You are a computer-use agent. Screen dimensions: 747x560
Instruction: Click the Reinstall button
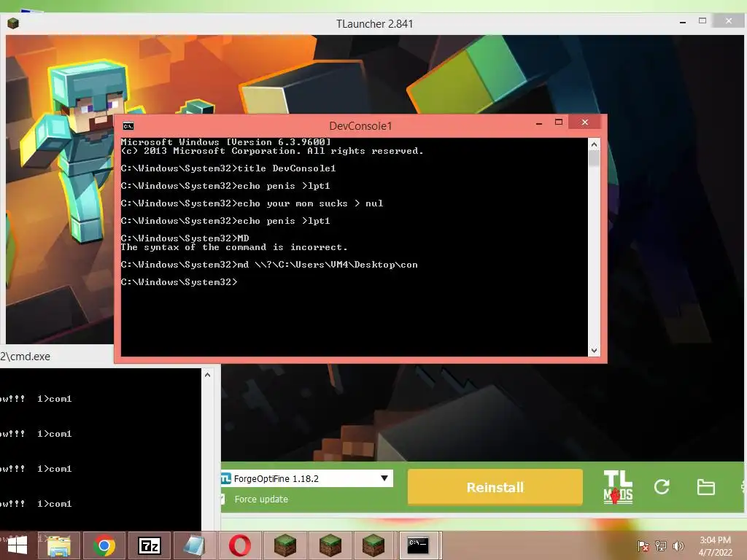[495, 487]
